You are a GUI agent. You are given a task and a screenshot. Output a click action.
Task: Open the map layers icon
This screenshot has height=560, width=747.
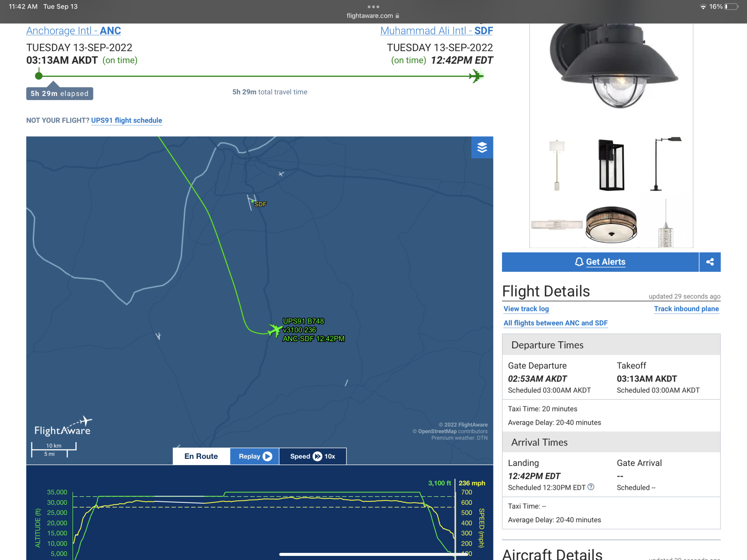pyautogui.click(x=482, y=147)
